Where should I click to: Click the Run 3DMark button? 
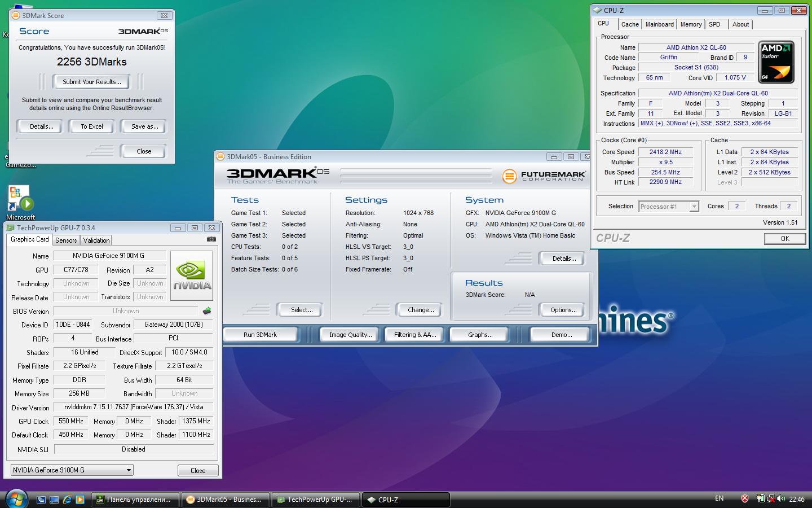(x=260, y=335)
